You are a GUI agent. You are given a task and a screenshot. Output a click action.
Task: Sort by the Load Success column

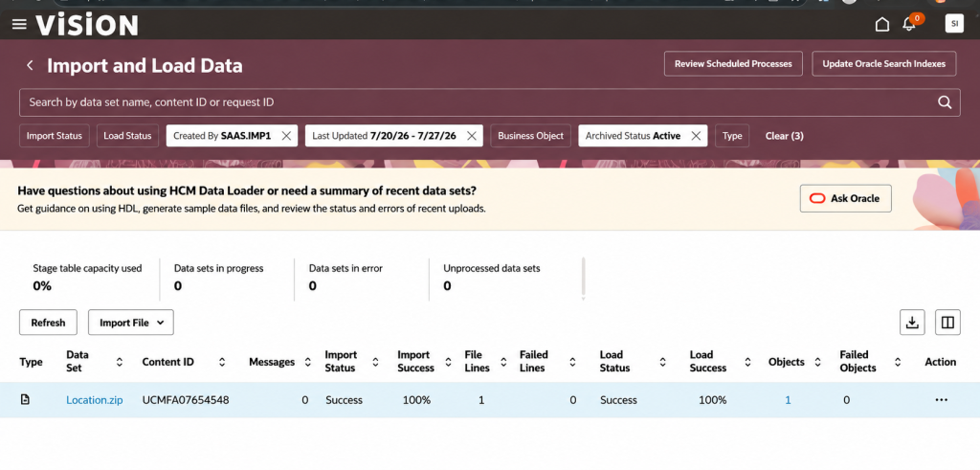(x=747, y=362)
